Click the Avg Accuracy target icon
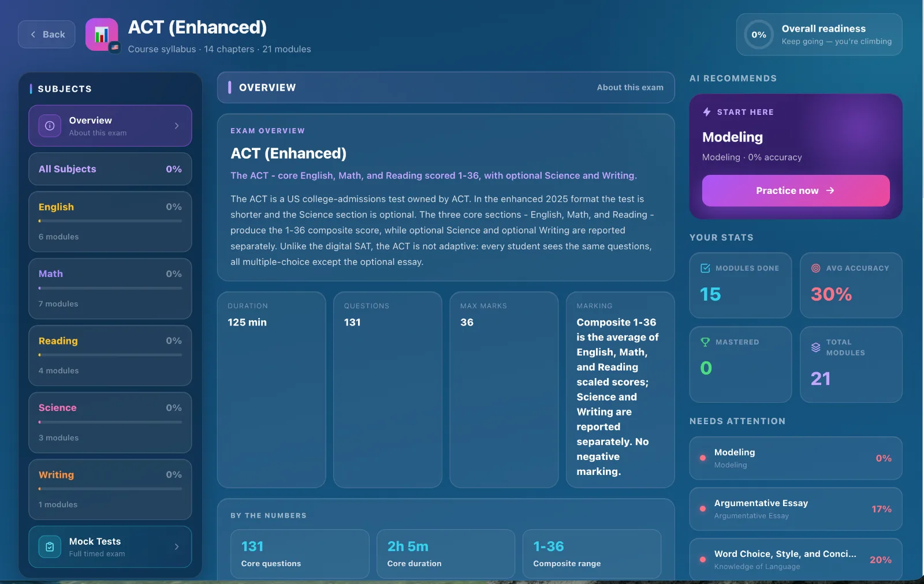Viewport: 924px width, 584px height. (815, 268)
